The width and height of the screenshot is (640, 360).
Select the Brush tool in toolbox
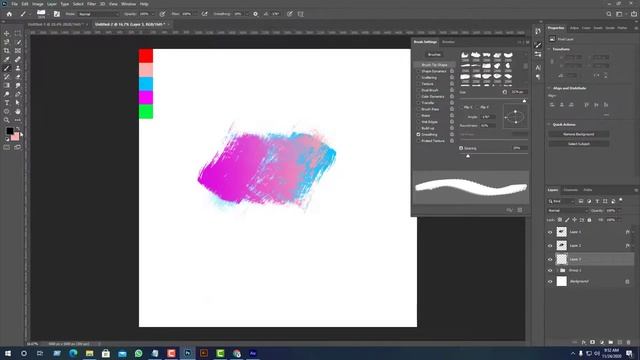click(x=7, y=68)
